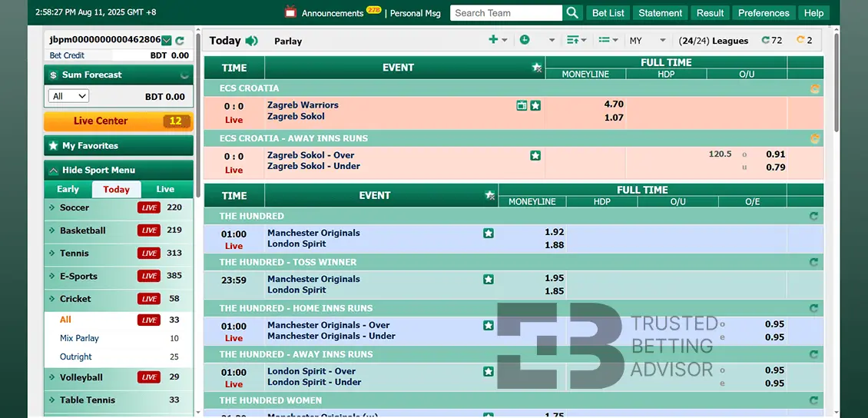Open the Result page

coord(710,13)
